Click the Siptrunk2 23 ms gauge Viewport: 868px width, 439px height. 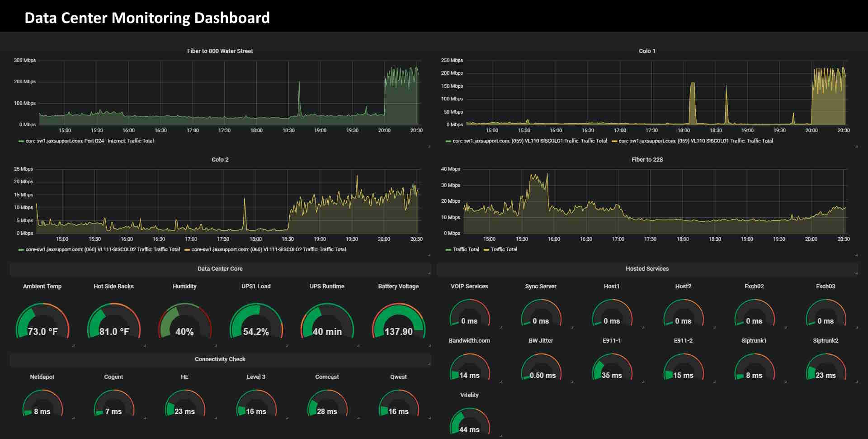click(x=826, y=367)
